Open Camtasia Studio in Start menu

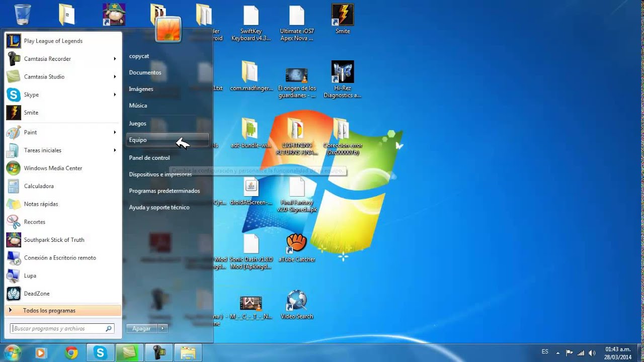(63, 77)
